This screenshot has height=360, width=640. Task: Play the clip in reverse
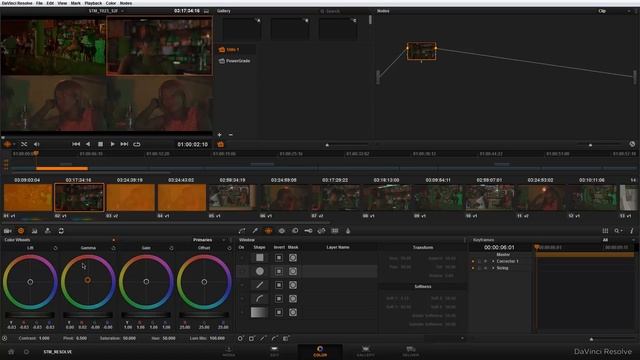(88, 144)
